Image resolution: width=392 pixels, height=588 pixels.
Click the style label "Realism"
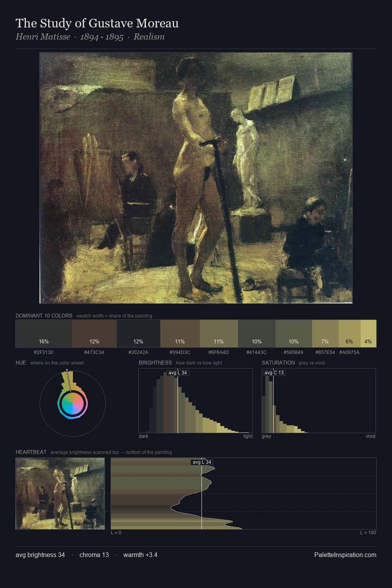149,37
